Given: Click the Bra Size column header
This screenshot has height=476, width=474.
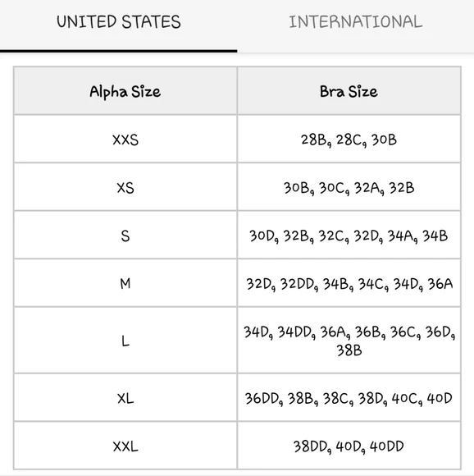Looking at the screenshot, I should (349, 92).
